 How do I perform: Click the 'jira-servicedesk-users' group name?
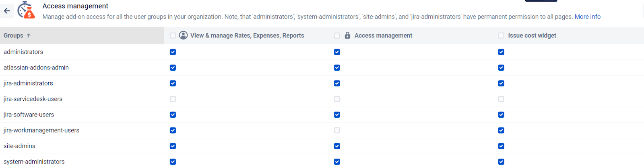pyautogui.click(x=33, y=99)
